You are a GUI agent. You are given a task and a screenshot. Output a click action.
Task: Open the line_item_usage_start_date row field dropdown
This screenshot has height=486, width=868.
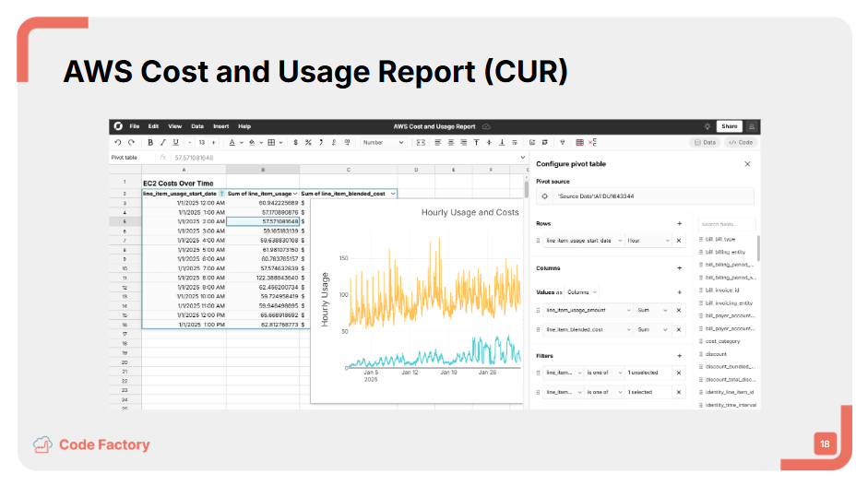click(x=584, y=241)
